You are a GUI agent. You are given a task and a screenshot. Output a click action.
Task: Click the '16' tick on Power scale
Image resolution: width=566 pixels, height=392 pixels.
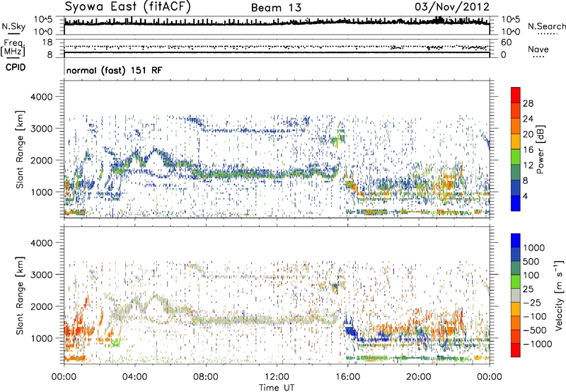tap(528, 150)
